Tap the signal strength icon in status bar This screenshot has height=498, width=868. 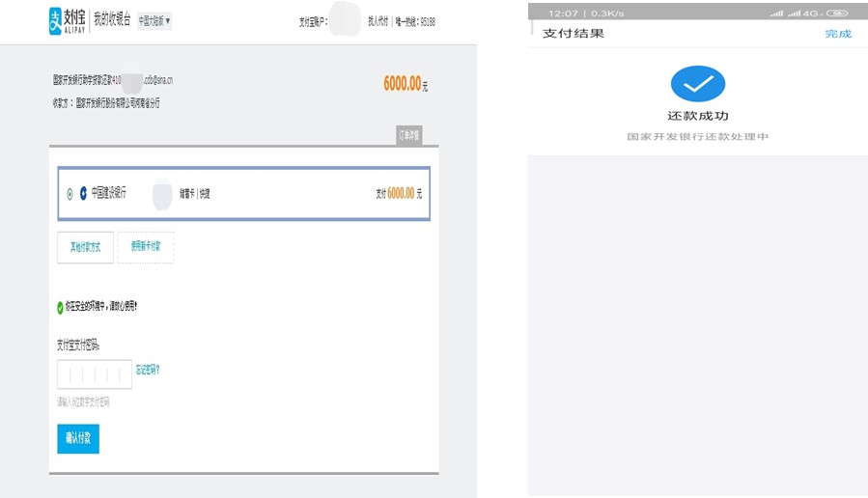[x=777, y=13]
